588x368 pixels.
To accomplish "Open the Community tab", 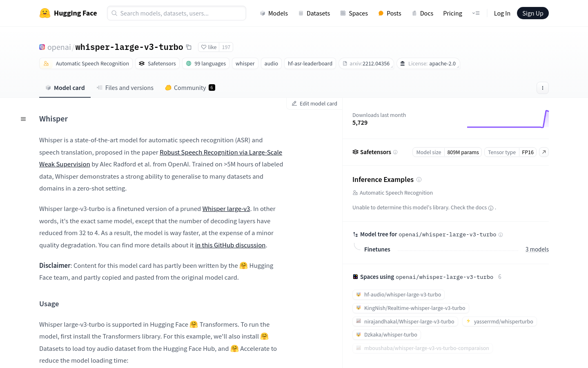I will click(x=190, y=88).
